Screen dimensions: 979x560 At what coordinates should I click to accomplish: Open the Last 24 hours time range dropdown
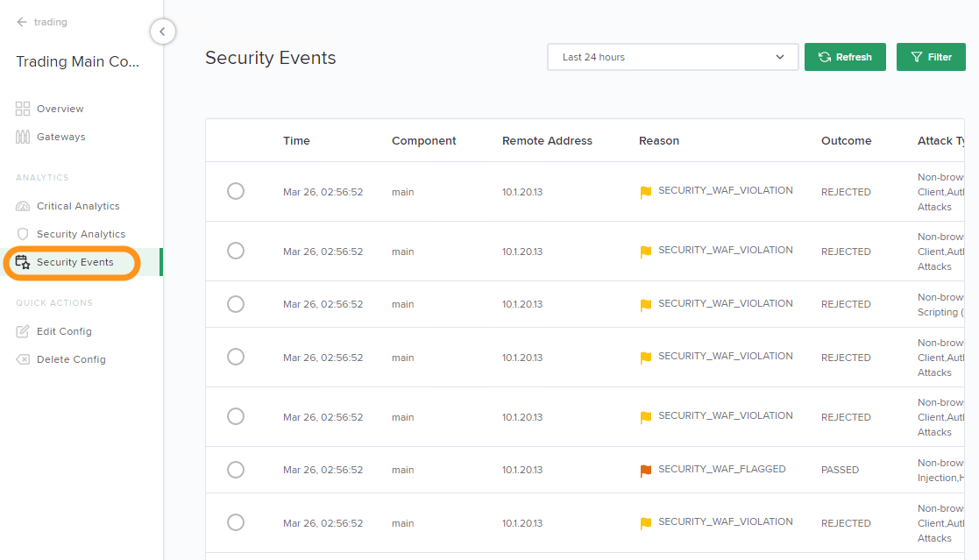click(672, 57)
